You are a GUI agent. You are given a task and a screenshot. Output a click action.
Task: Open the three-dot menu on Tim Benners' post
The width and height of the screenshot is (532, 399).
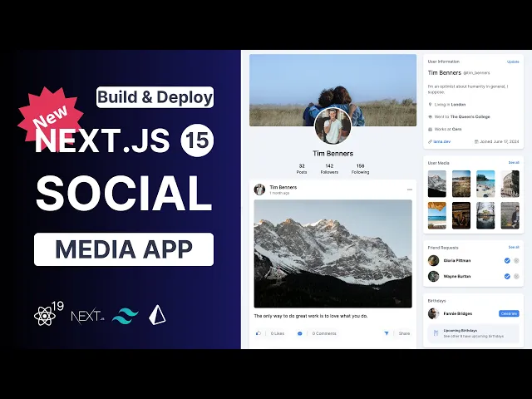coord(410,190)
